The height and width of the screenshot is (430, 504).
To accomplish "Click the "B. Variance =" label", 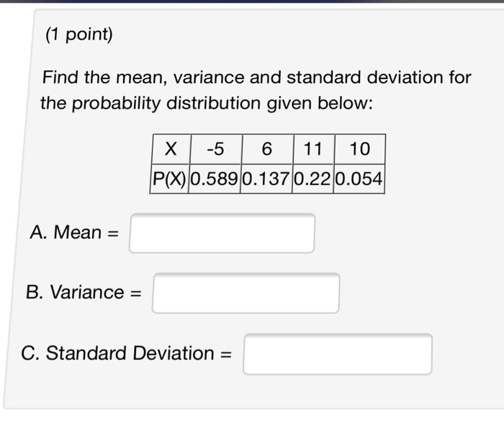I will point(83,292).
